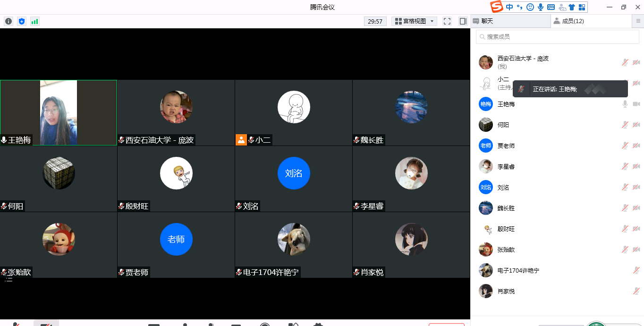Viewport: 644px width, 326px height.
Task: Select 王艳梅's video tile
Action: [59, 112]
